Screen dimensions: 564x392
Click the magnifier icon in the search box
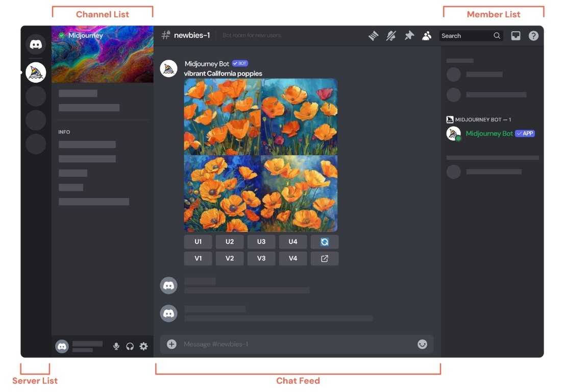(x=497, y=36)
